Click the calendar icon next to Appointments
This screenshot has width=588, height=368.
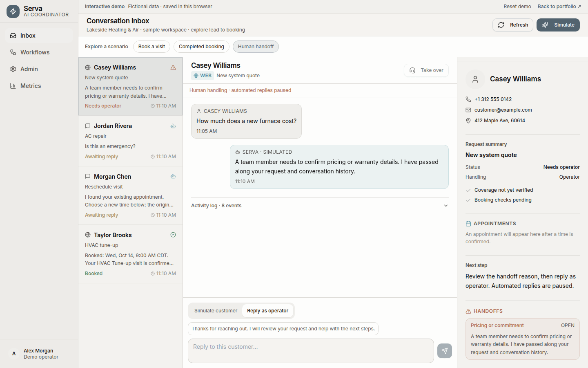tap(468, 224)
